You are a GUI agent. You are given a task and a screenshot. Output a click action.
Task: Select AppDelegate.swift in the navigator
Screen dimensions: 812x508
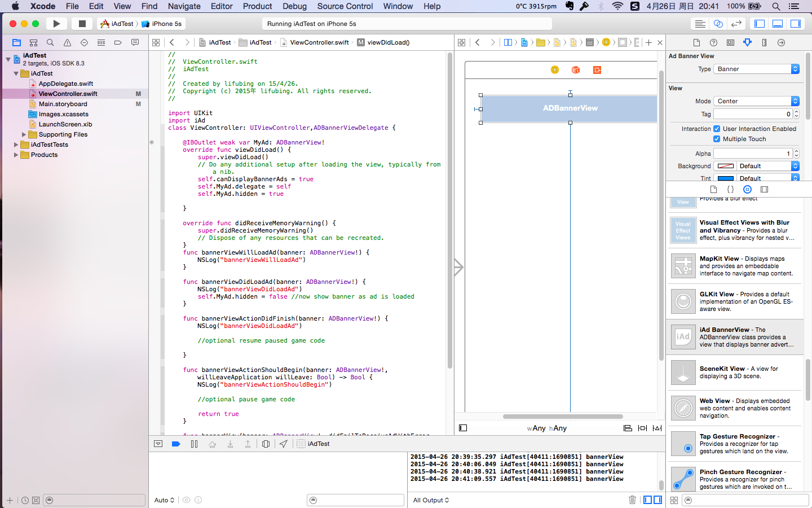[66, 84]
